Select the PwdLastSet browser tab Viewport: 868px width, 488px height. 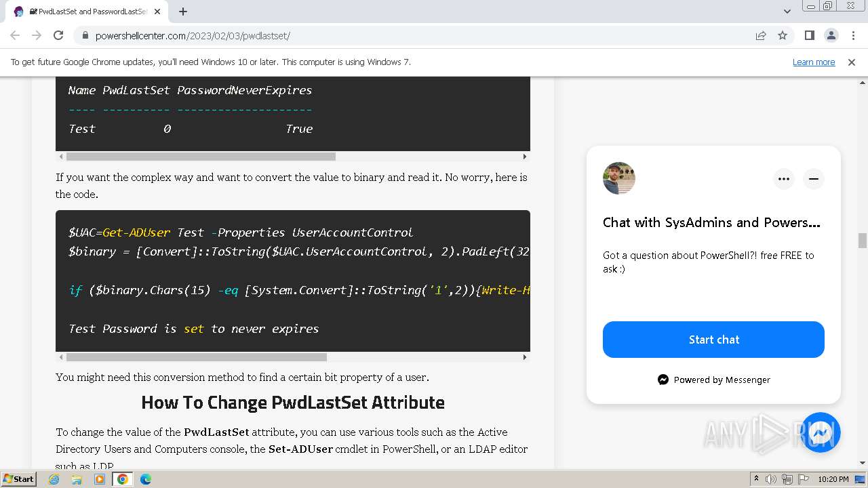[x=88, y=12]
